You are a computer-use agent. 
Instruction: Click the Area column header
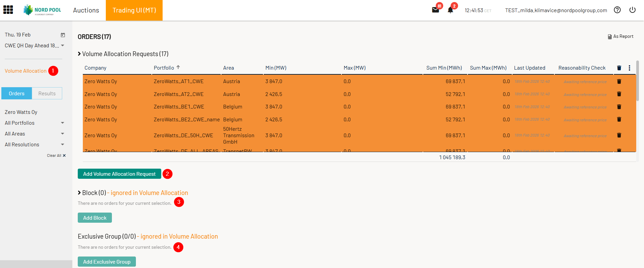(x=229, y=68)
